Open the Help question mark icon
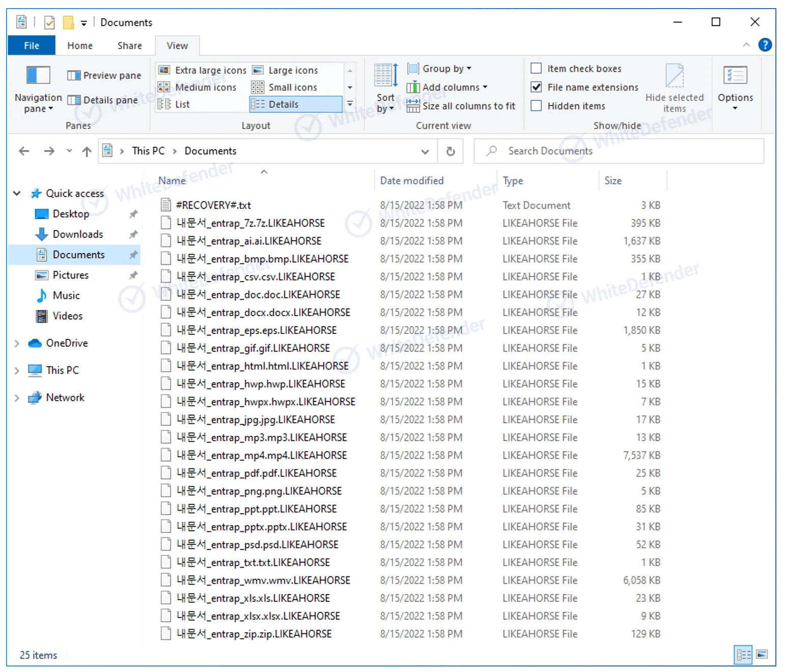Screen dimensions: 787x672 [x=765, y=45]
